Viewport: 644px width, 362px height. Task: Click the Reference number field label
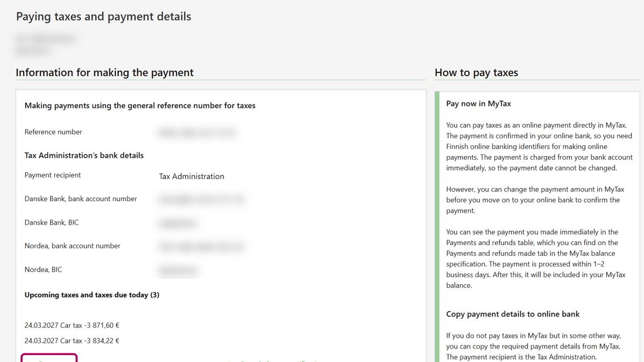pos(53,132)
